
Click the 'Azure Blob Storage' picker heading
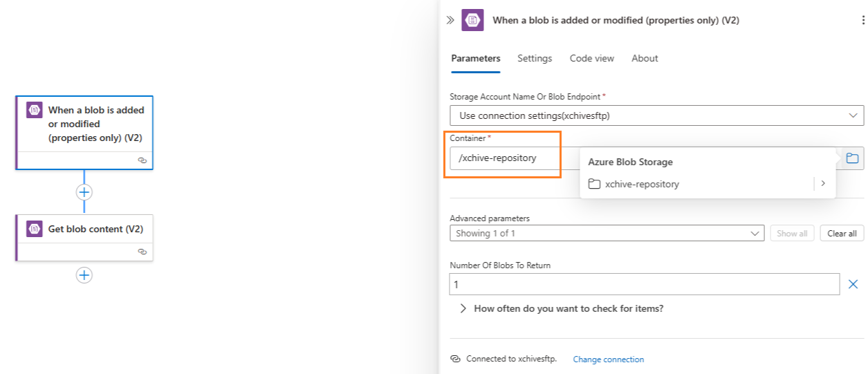(630, 162)
